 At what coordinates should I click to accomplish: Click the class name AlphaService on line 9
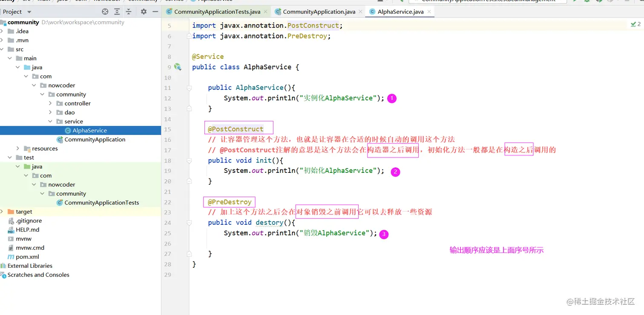[267, 67]
